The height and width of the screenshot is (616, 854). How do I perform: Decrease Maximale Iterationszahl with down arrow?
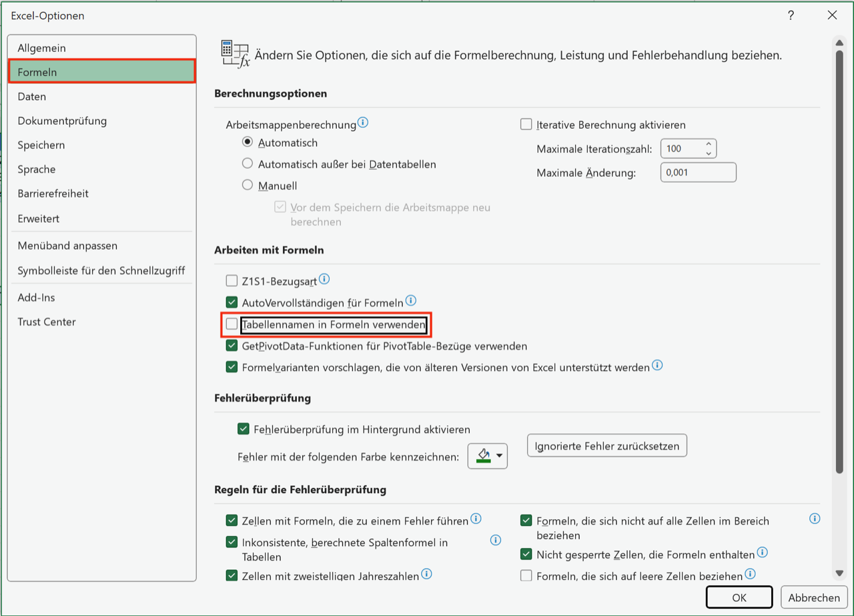[x=708, y=153]
